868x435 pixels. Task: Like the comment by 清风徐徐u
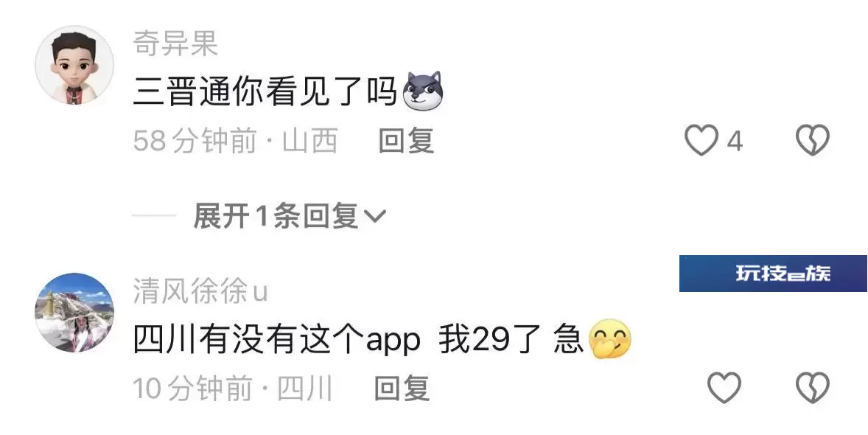pos(724,387)
